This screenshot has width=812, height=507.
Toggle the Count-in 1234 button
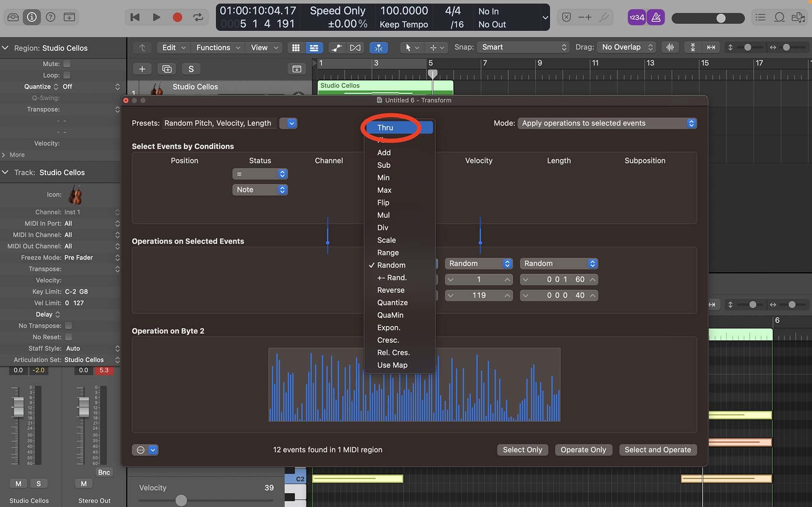[637, 17]
